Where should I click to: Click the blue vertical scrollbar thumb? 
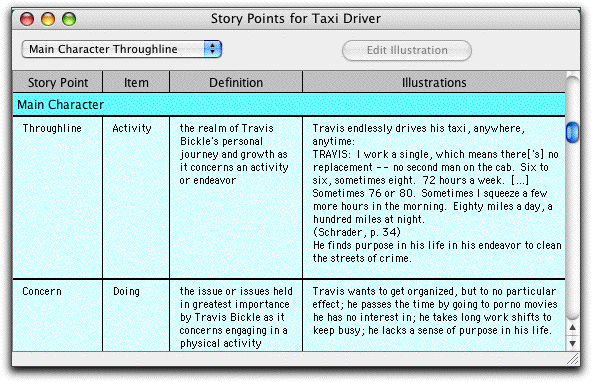point(572,132)
